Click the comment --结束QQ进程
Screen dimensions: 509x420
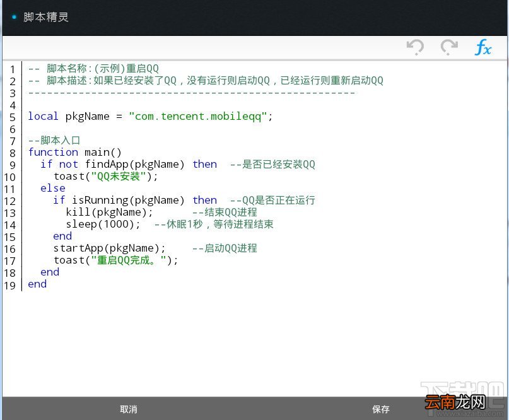click(x=225, y=213)
